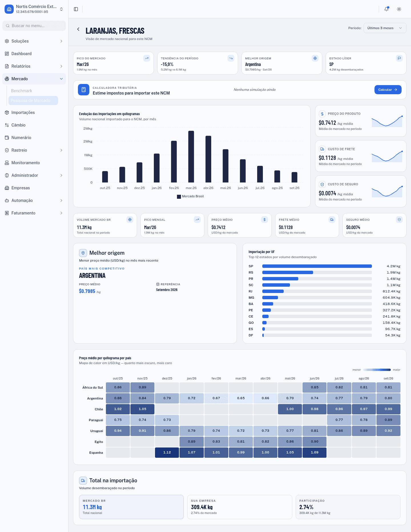Click the dollar icon on Preço Médio card
Image resolution: width=411 pixels, height=532 pixels.
click(265, 220)
